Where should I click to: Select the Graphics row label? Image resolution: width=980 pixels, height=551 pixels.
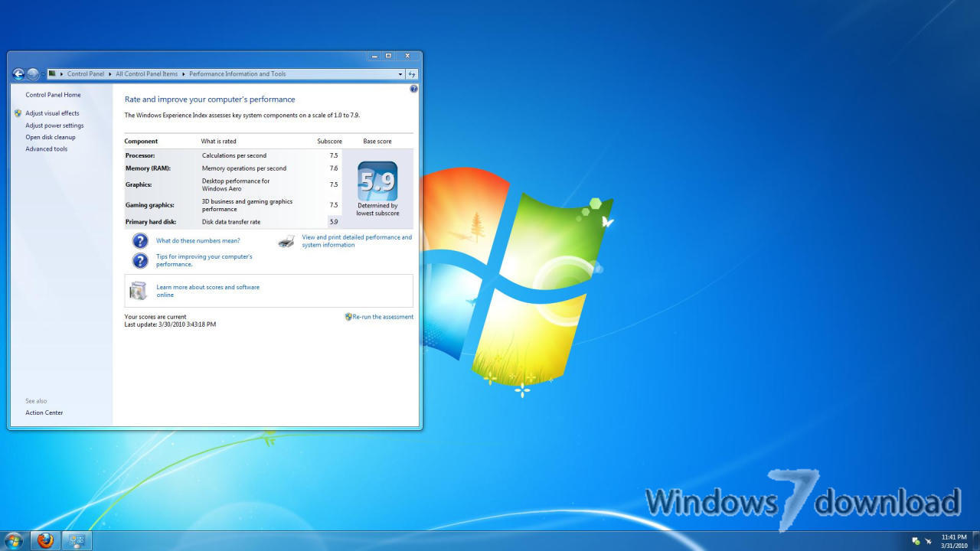tap(139, 184)
